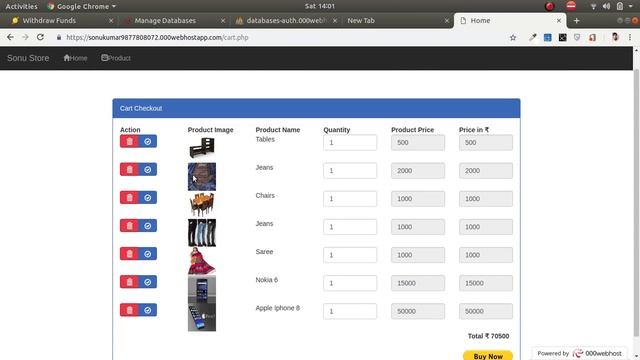The image size is (640, 360).
Task: Click the check button in Saree row
Action: tap(148, 254)
